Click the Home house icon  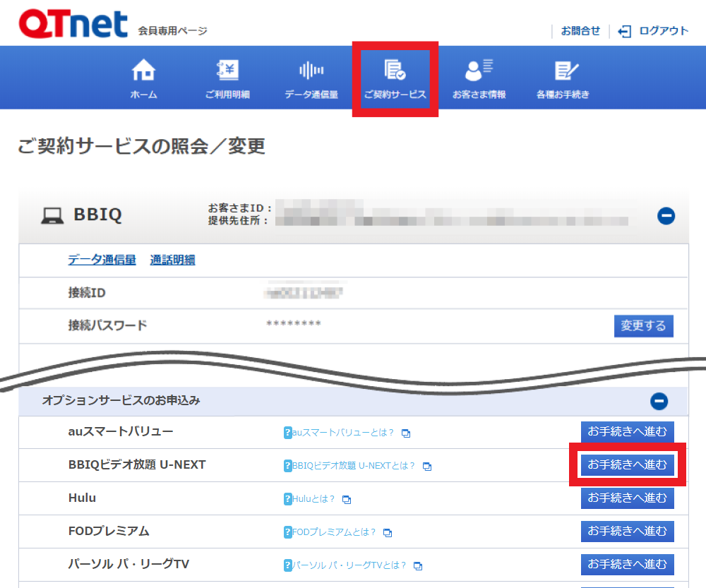point(143,71)
